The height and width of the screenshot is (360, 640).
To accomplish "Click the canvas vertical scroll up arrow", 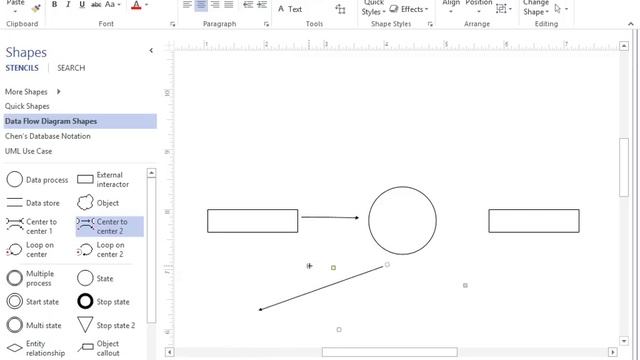I will coord(624,46).
